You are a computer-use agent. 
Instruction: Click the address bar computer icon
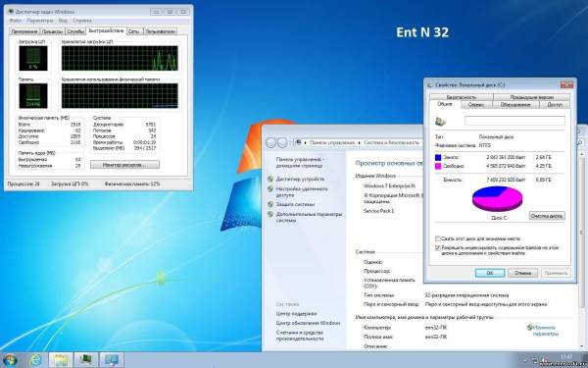click(299, 142)
